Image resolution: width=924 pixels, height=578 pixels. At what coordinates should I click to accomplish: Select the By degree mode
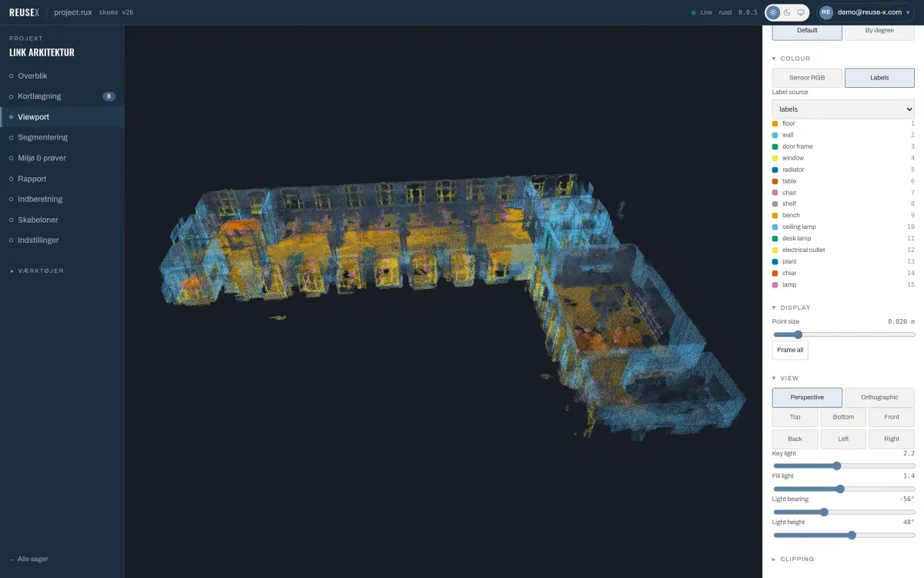point(879,31)
